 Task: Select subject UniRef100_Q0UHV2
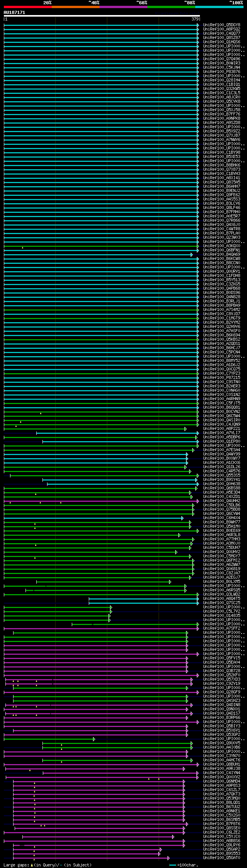[222, 552]
